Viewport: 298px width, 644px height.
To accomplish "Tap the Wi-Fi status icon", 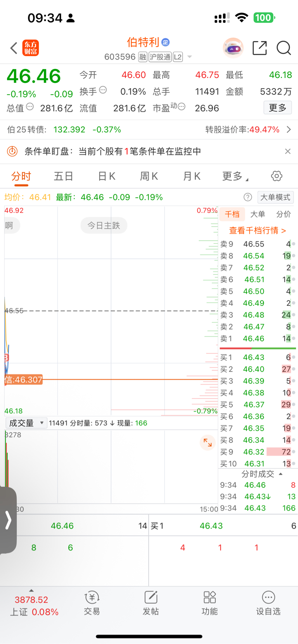I will (242, 18).
